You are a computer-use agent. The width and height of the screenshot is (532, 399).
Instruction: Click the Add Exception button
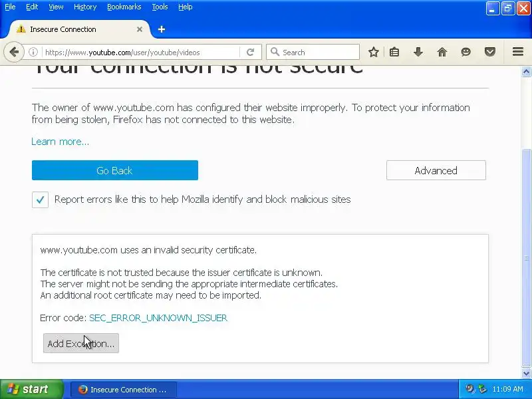point(81,343)
